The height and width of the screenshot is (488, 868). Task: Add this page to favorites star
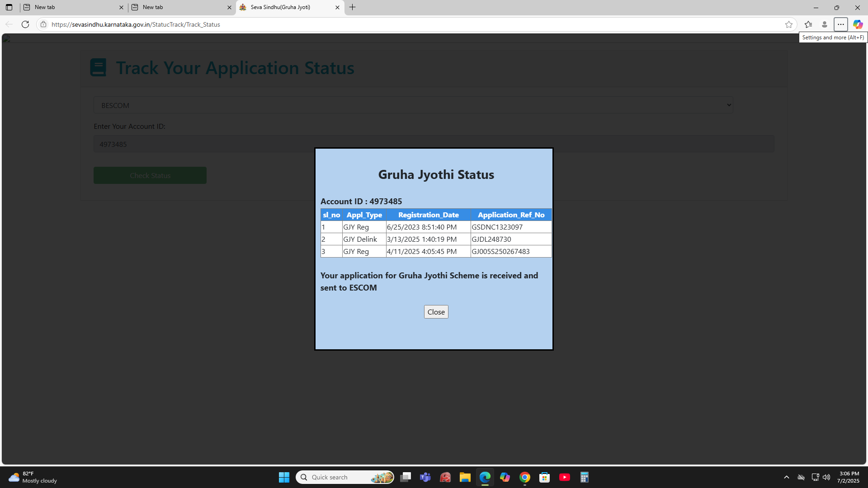click(789, 24)
